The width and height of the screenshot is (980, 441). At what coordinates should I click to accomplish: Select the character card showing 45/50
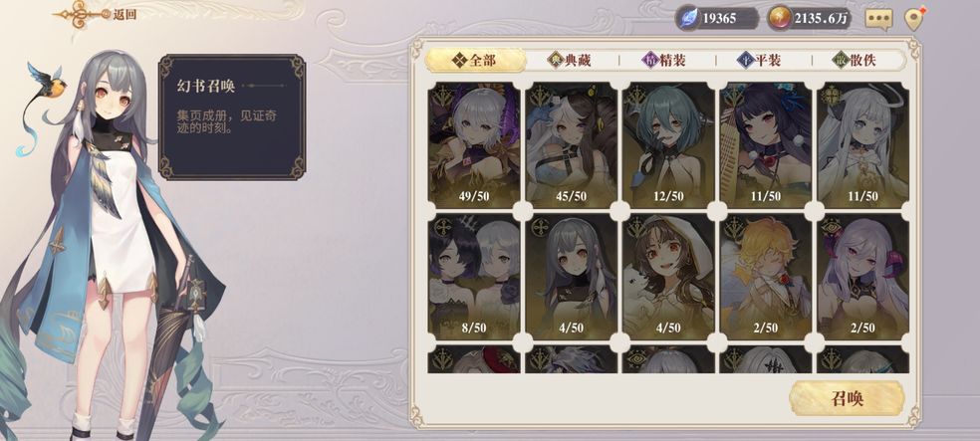click(x=572, y=145)
